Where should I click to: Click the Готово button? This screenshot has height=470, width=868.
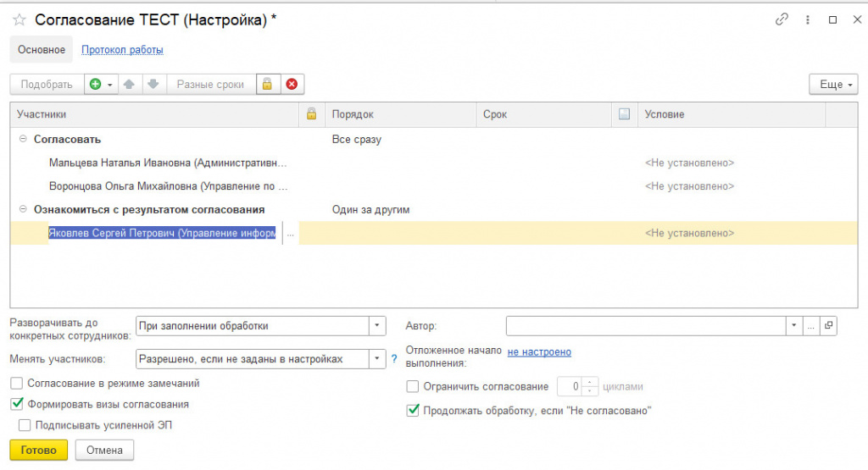point(39,450)
